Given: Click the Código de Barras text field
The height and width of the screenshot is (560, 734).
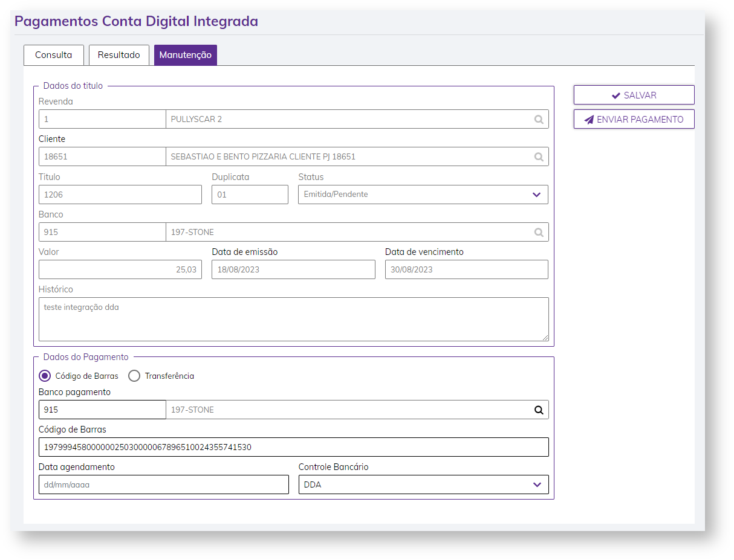Looking at the screenshot, I should point(293,448).
